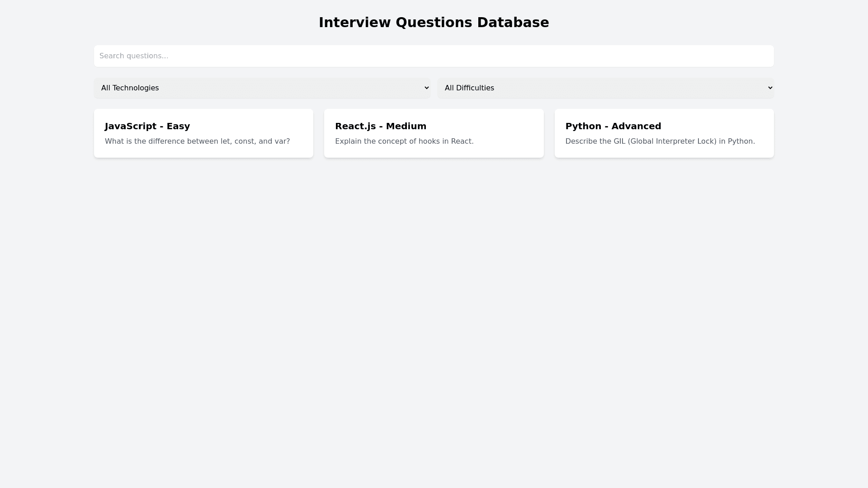Select the let, const, and var question text

(x=197, y=141)
